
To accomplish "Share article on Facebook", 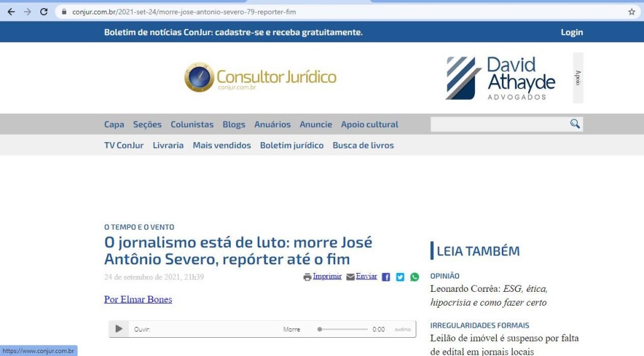I will point(386,277).
